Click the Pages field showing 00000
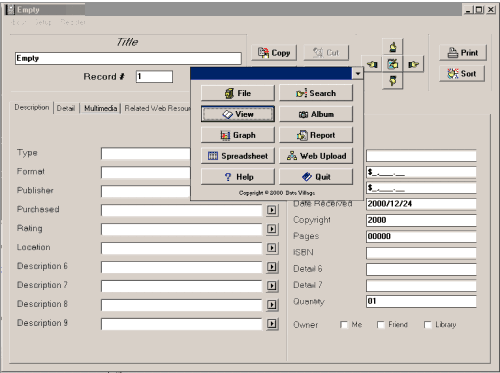Viewport: 500px width, 373px height. (421, 236)
